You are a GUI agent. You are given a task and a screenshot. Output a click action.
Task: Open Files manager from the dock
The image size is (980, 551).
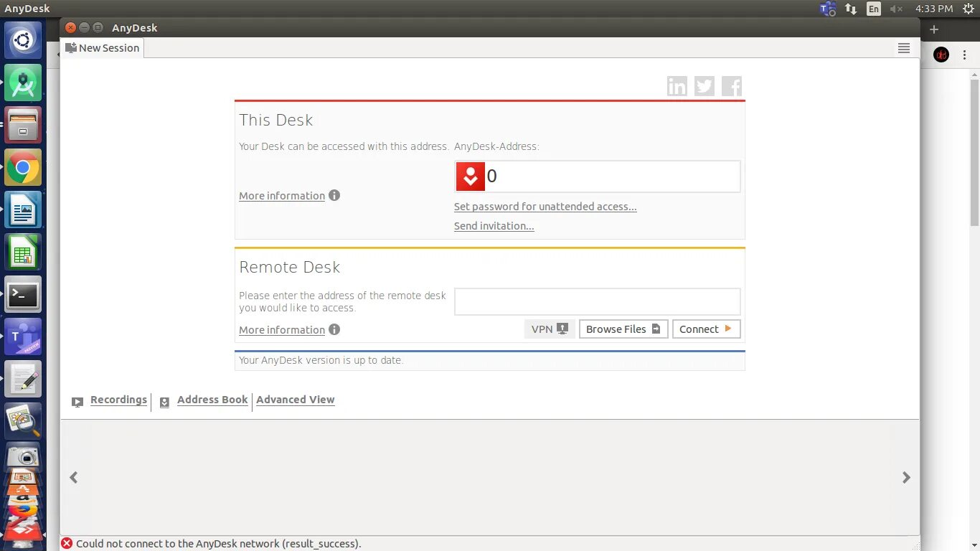pyautogui.click(x=23, y=125)
